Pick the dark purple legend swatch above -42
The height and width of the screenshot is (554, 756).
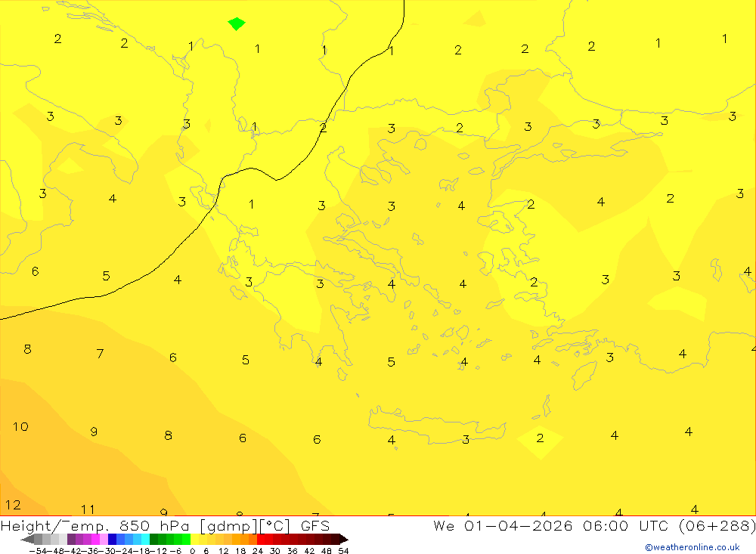coord(71,539)
